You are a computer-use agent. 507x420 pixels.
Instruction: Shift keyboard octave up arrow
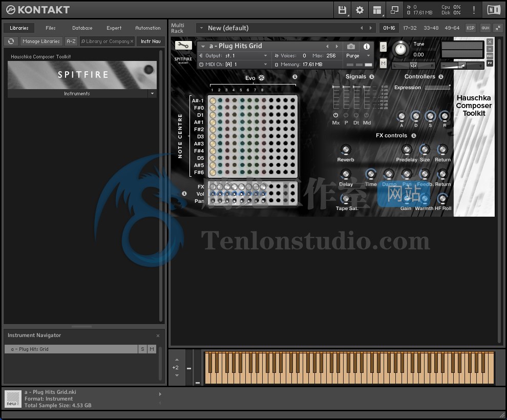coord(177,360)
